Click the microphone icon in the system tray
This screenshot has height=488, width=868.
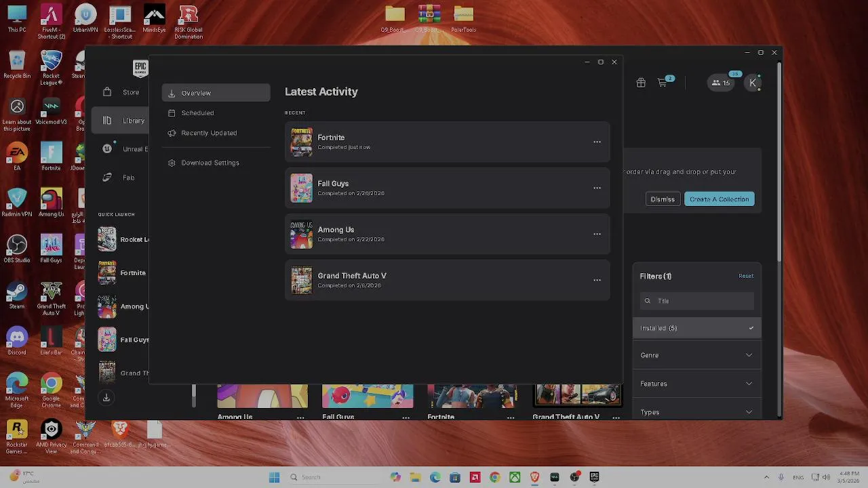point(782,477)
